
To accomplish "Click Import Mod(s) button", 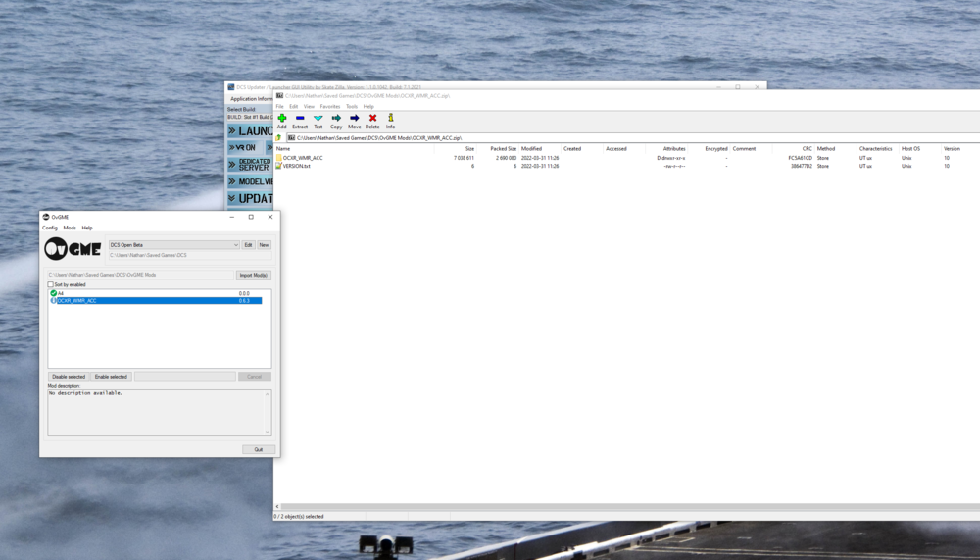I will [x=253, y=275].
